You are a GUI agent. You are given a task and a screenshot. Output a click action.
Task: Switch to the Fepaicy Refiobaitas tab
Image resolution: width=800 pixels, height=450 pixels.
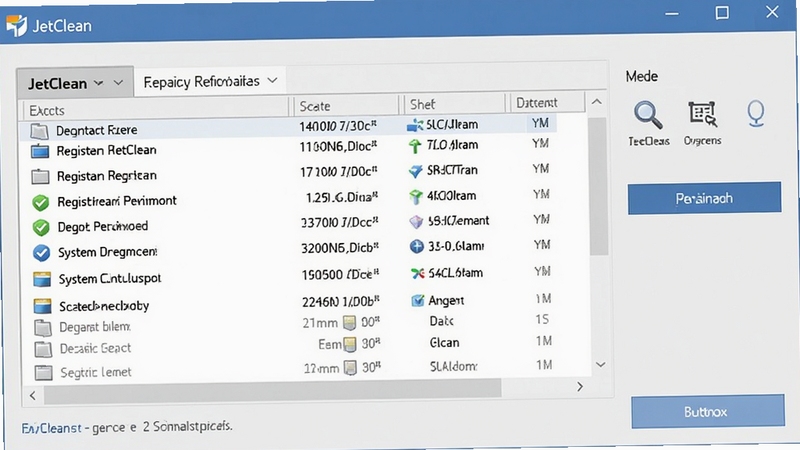210,81
